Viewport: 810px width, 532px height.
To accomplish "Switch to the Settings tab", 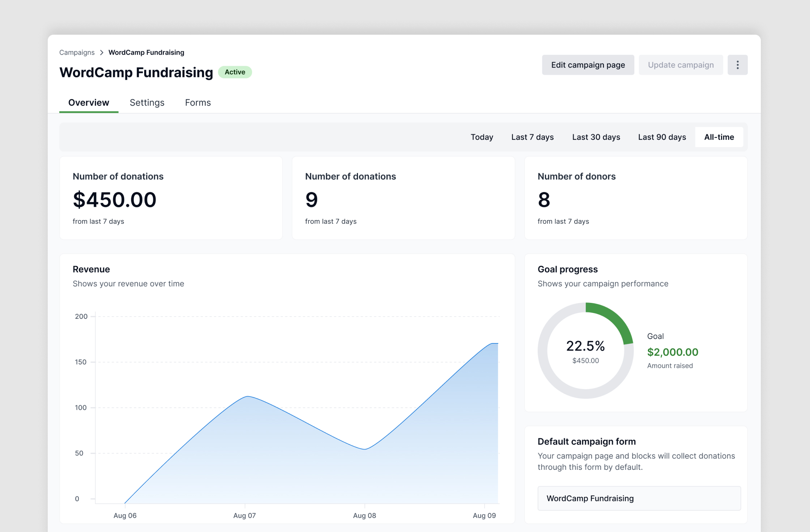I will pos(147,103).
